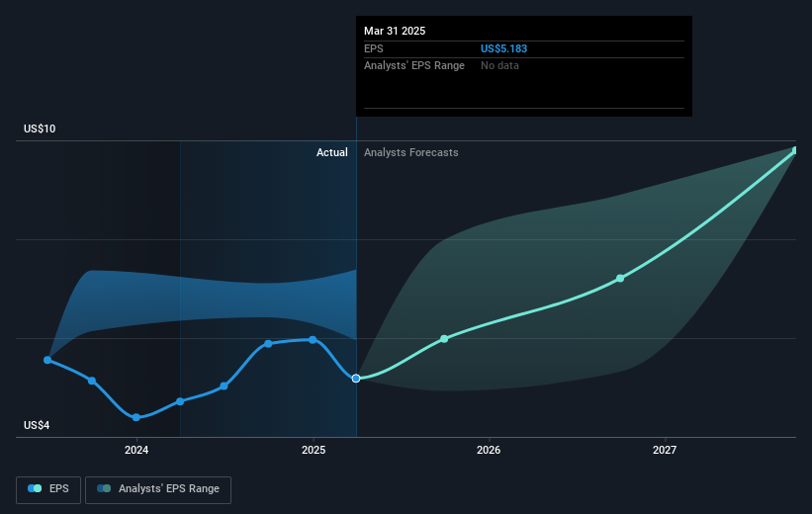This screenshot has width=812, height=514.
Task: Click the late-2024 EPS peak point
Action: (268, 344)
